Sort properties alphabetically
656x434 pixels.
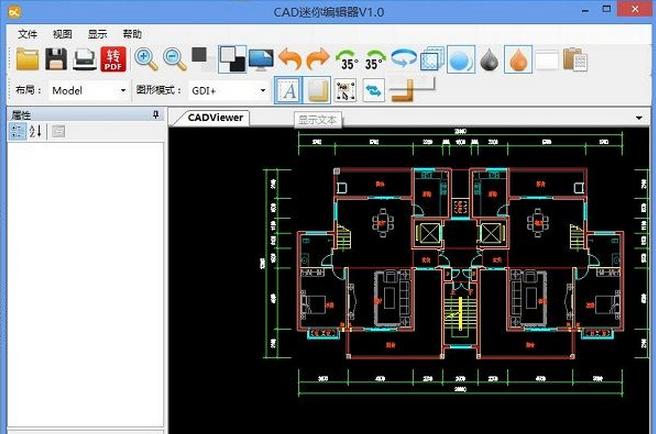pyautogui.click(x=36, y=132)
